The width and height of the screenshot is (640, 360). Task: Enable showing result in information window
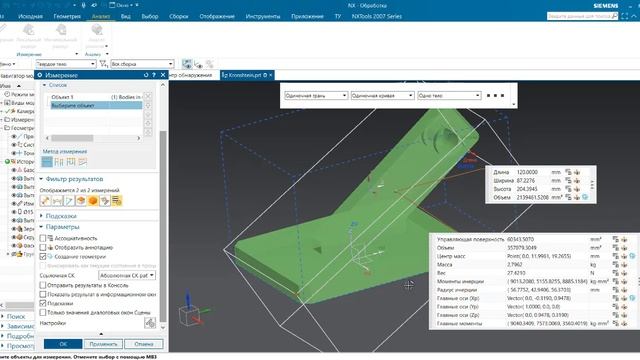pos(43,294)
